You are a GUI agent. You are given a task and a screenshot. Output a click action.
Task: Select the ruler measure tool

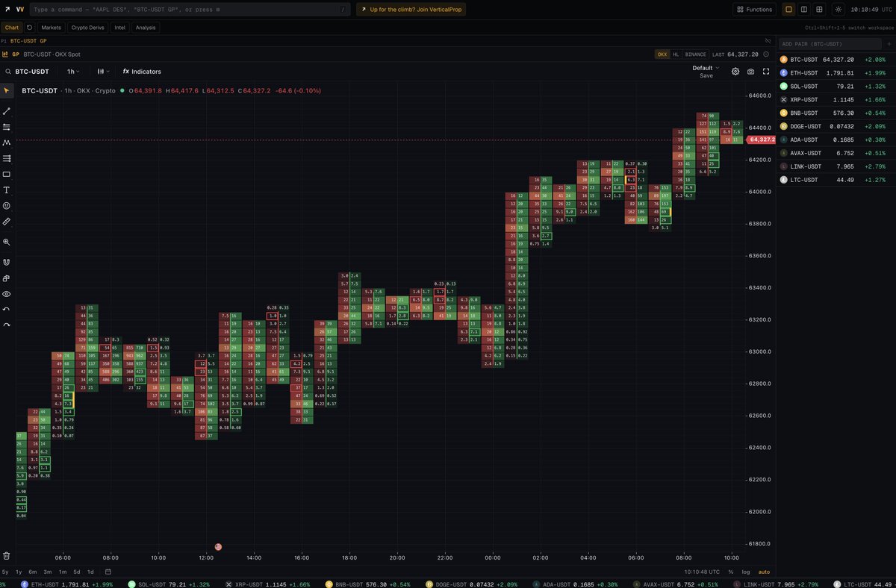(x=7, y=222)
